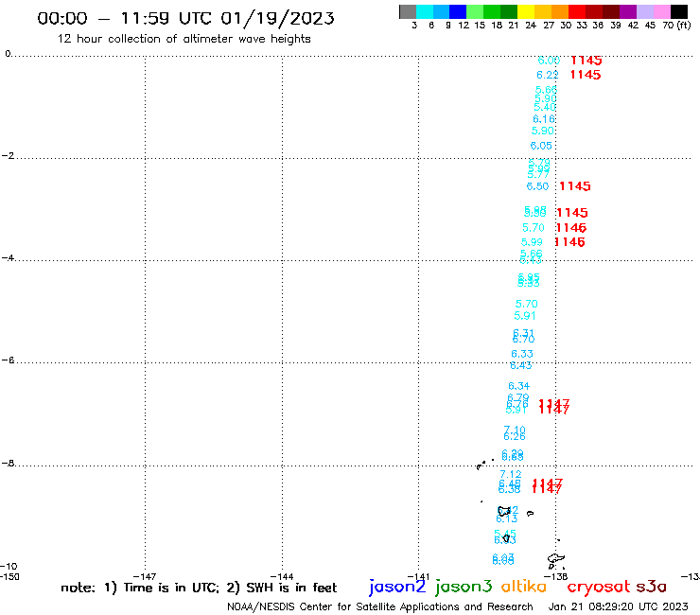The image size is (700, 615).
Task: Click the purple swatch in the color scale
Action: pyautogui.click(x=628, y=11)
